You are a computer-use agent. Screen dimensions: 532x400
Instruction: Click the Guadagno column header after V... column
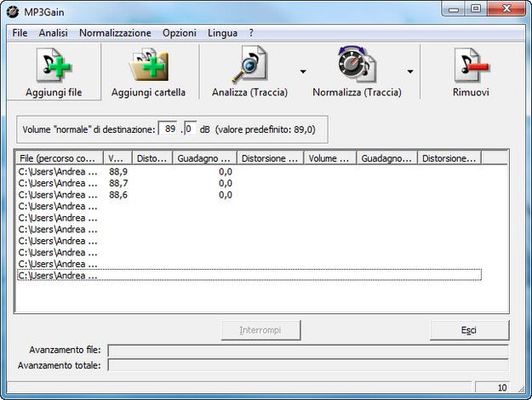[x=203, y=157]
